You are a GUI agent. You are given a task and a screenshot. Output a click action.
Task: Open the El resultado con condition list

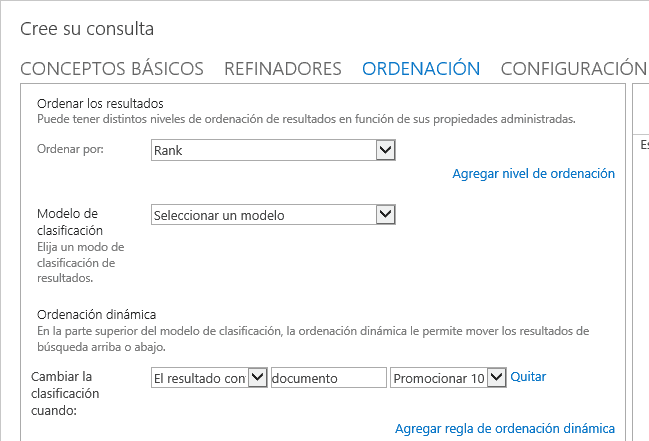coord(209,378)
